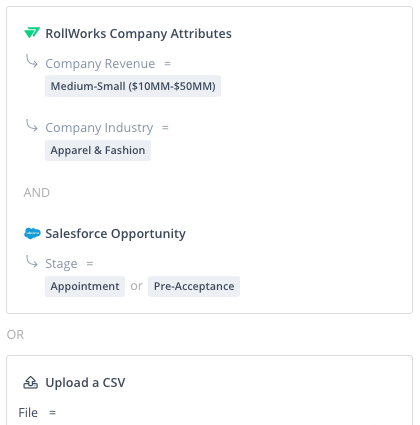The image size is (420, 425).
Task: Click the OR operator between rule groups
Action: click(x=15, y=335)
